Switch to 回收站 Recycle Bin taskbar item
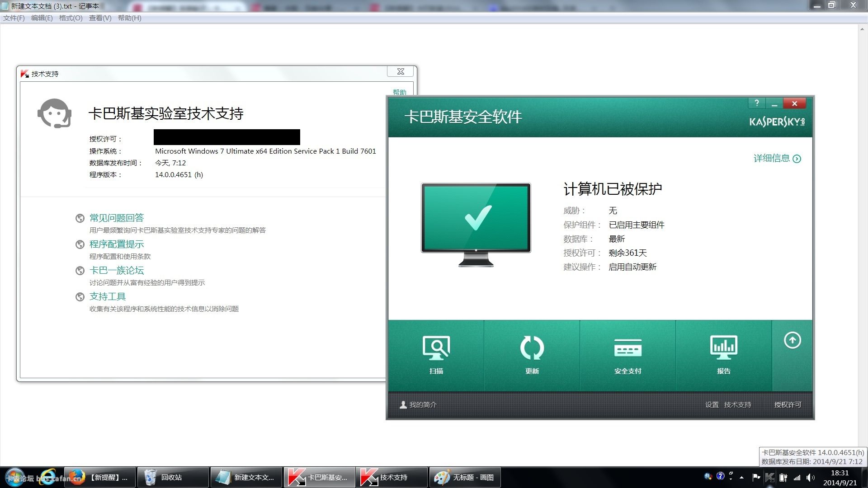This screenshot has width=868, height=488. pos(173,477)
